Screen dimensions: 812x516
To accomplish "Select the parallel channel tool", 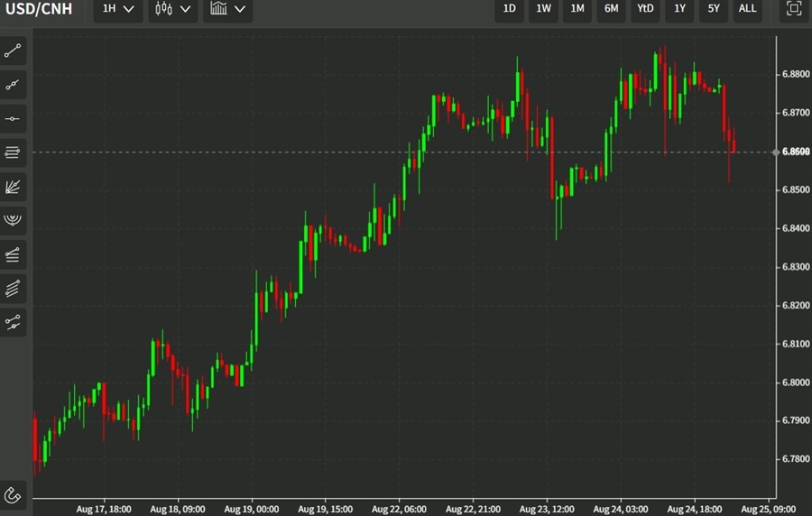I will [x=13, y=289].
